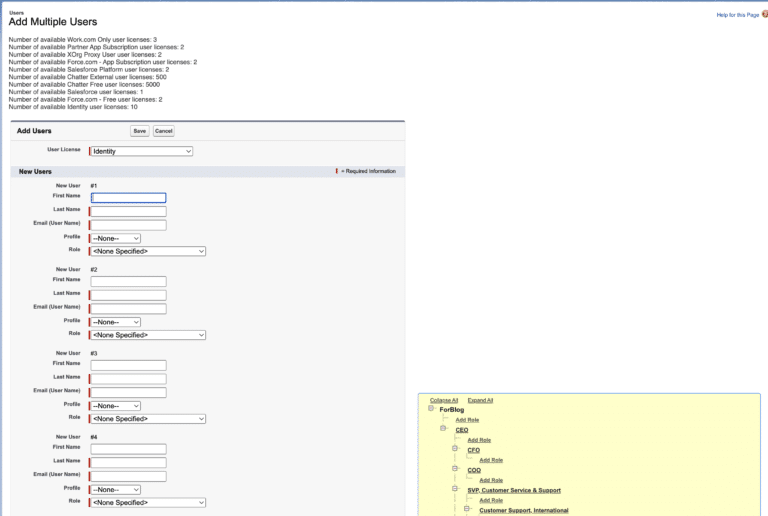The image size is (768, 516).
Task: Open the CEO role link
Action: coord(462,430)
